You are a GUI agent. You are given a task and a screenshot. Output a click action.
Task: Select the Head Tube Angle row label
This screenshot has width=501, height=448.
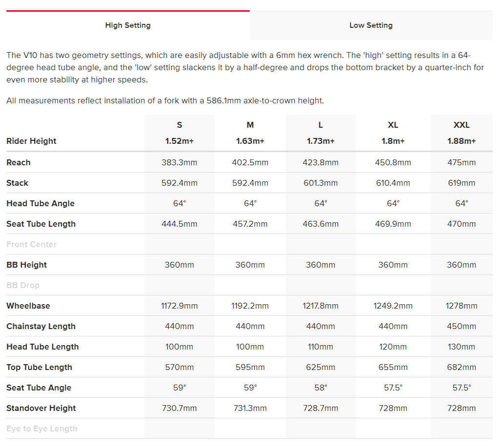point(40,203)
